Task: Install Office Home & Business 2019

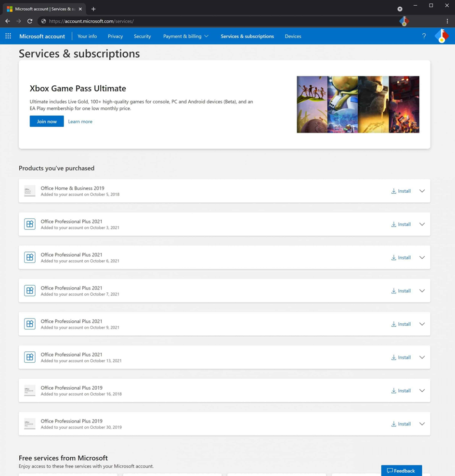Action: point(401,191)
